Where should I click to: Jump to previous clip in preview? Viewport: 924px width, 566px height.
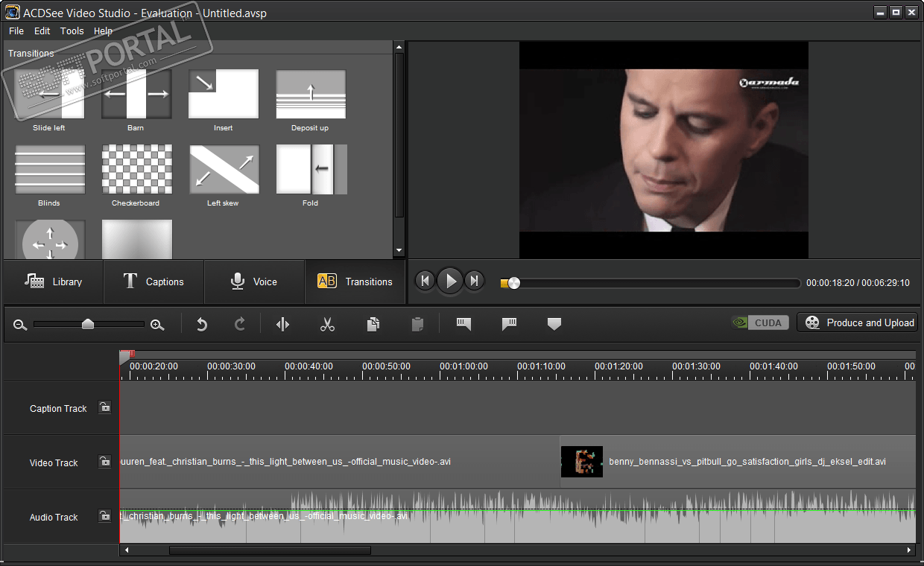(x=425, y=281)
